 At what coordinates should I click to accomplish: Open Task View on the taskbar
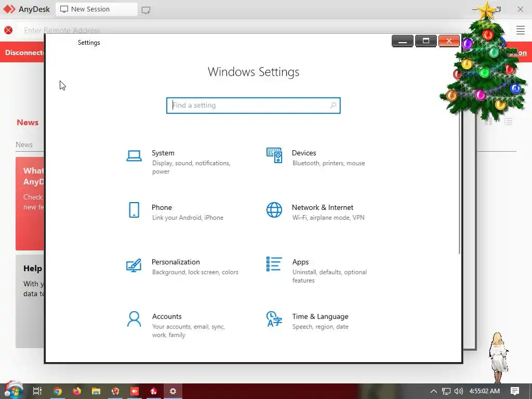click(x=37, y=391)
